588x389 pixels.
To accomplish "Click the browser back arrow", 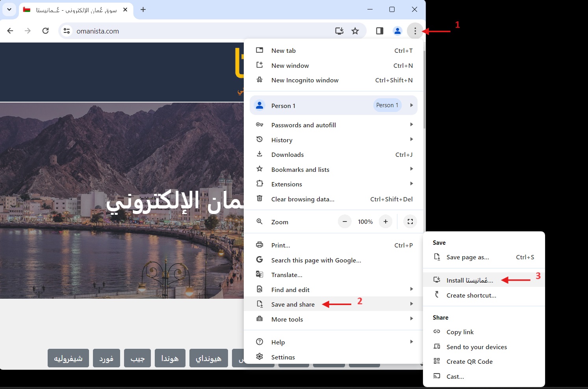I will pos(10,31).
